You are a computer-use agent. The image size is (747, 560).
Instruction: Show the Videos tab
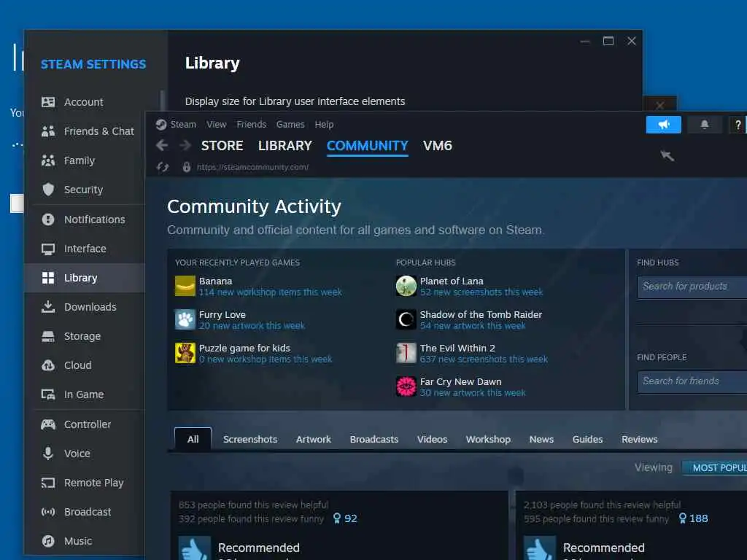tap(432, 439)
